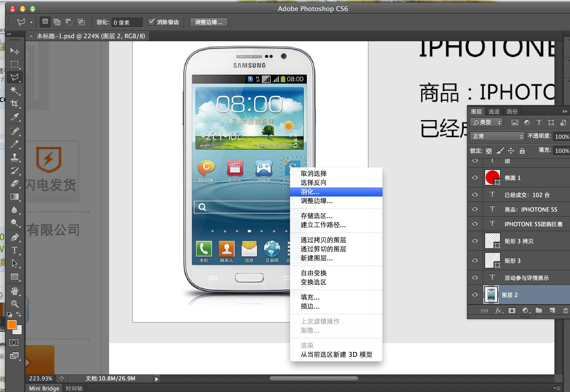Change screen mode icon
570x392 pixels.
[x=14, y=356]
